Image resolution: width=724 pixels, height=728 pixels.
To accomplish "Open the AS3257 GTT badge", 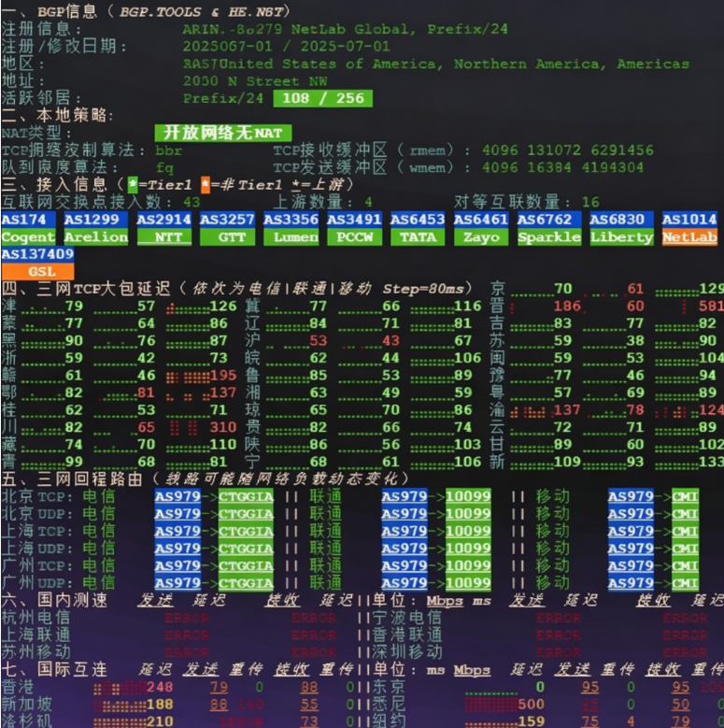I will (x=227, y=228).
